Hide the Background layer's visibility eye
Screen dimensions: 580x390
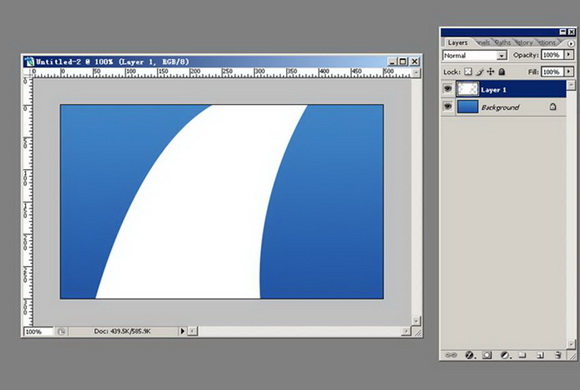448,107
